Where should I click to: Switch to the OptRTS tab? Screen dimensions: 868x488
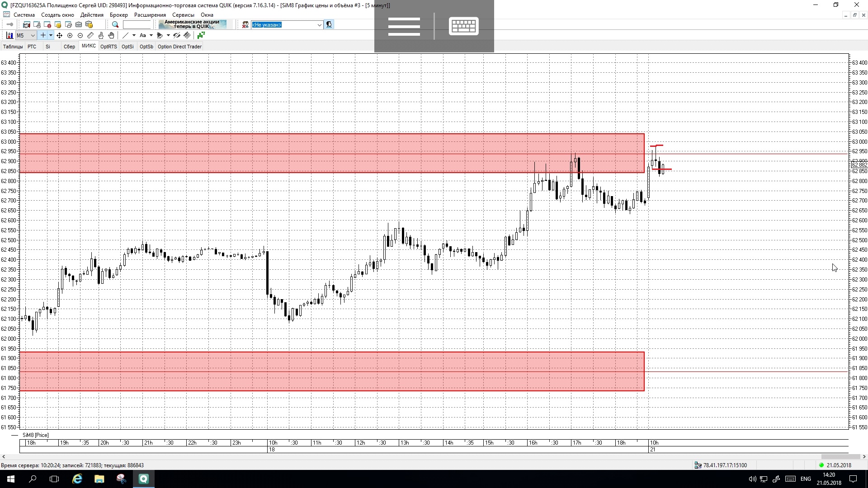coord(108,47)
